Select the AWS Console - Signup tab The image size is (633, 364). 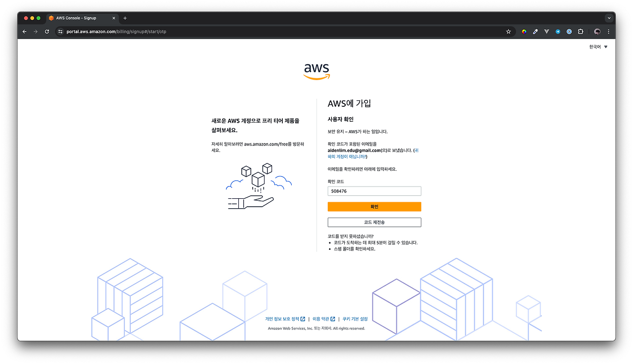click(x=82, y=18)
